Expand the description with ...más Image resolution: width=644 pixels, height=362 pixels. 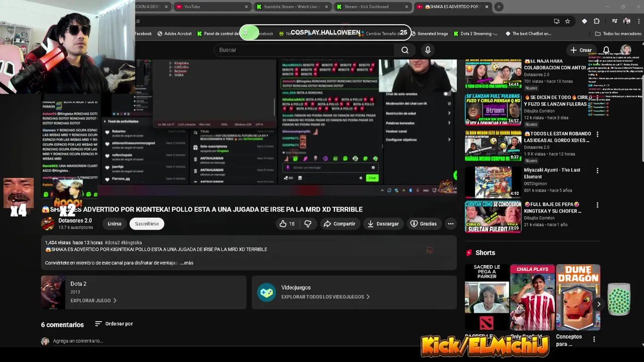tap(187, 262)
